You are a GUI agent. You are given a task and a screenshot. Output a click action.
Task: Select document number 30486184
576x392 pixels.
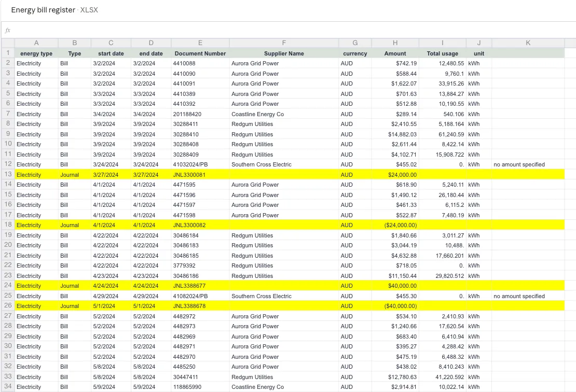pos(200,235)
